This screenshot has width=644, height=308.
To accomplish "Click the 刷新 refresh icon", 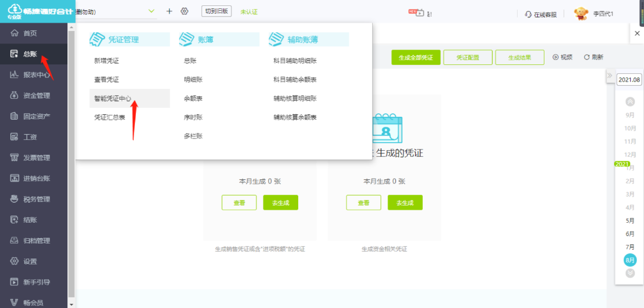I will 587,57.
